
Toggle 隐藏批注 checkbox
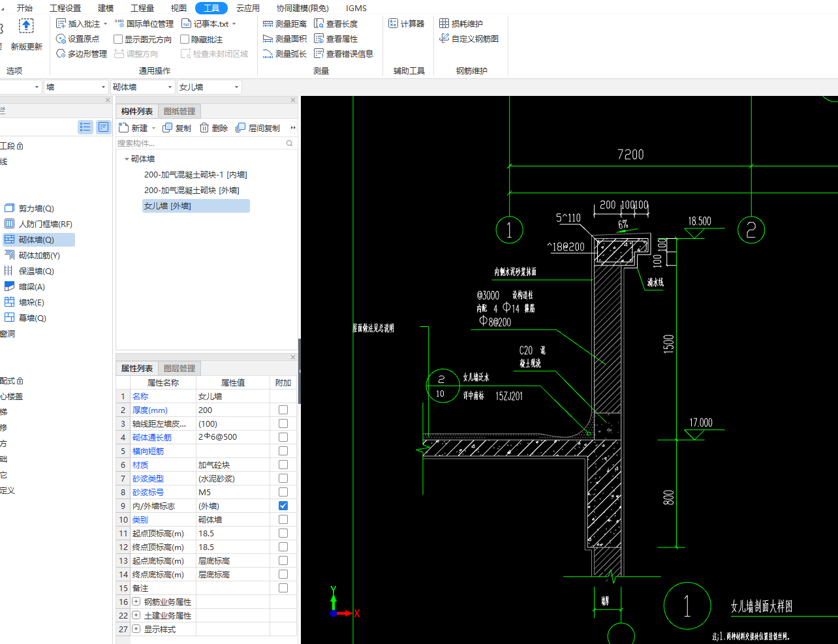pos(185,39)
